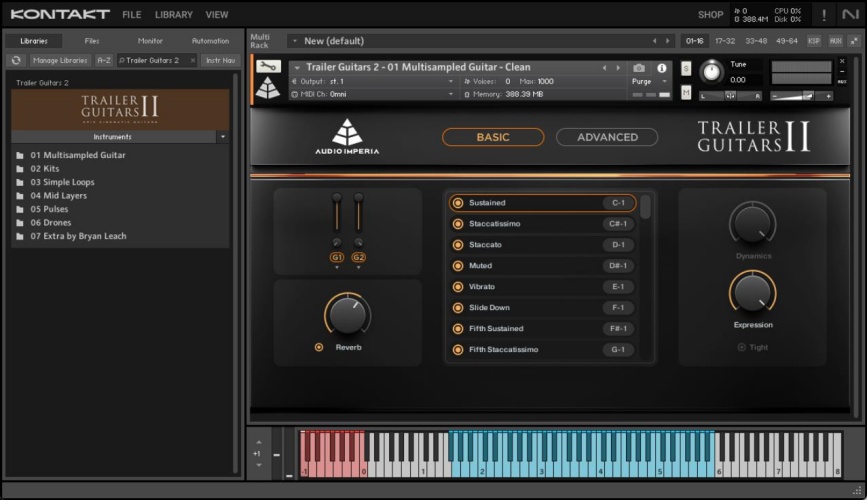The image size is (867, 500).
Task: Switch to the Files tab
Action: coord(92,41)
